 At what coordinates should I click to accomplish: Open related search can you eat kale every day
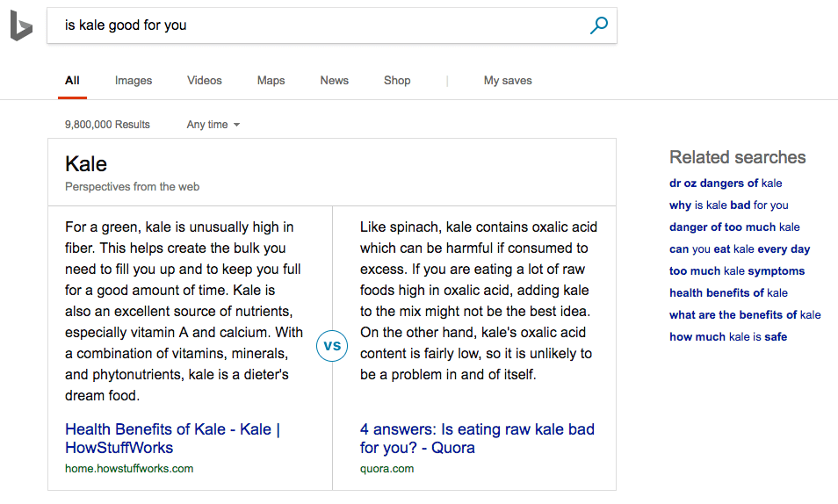point(740,249)
